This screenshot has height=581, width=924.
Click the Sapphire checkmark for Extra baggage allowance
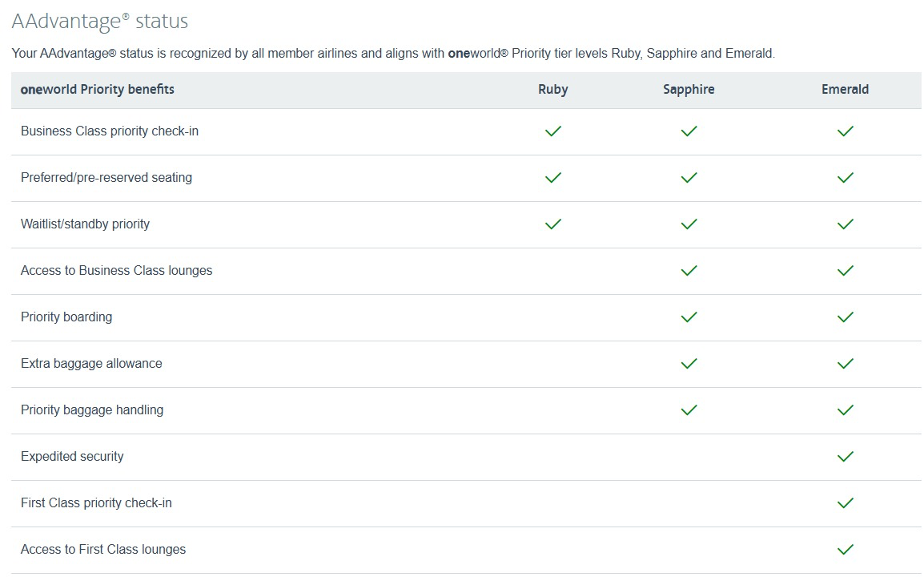[689, 363]
